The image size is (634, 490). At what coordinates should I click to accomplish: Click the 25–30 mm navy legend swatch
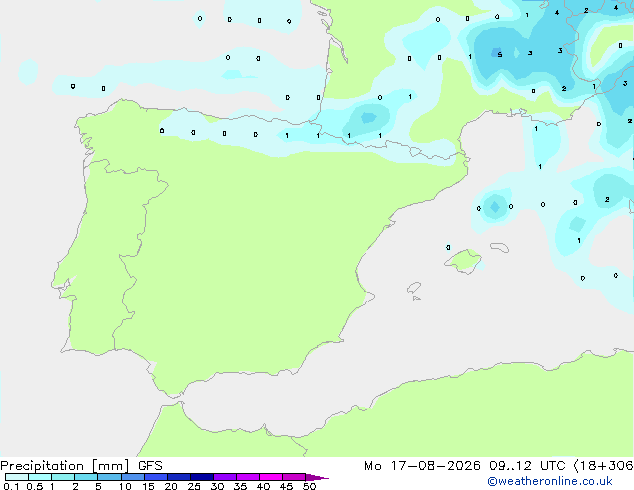pos(202,477)
